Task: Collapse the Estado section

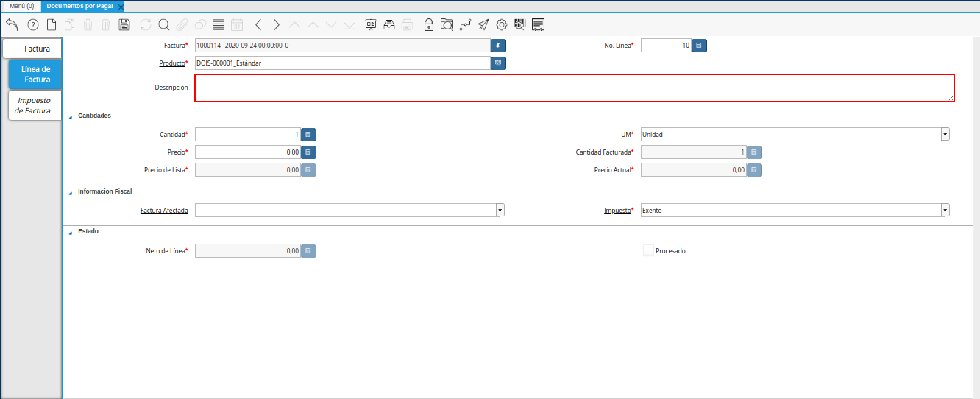Action: 71,232
